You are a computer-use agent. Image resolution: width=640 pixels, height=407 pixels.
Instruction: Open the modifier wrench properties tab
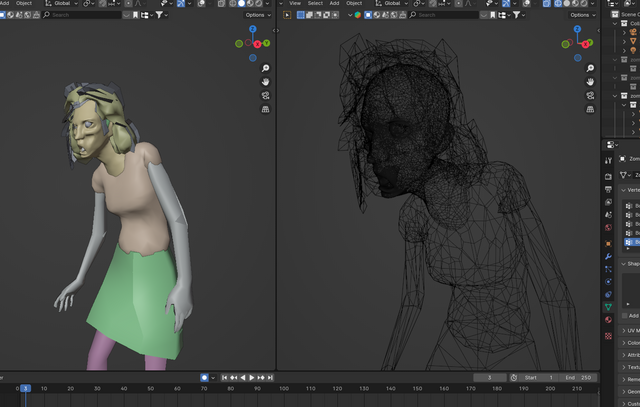click(609, 256)
